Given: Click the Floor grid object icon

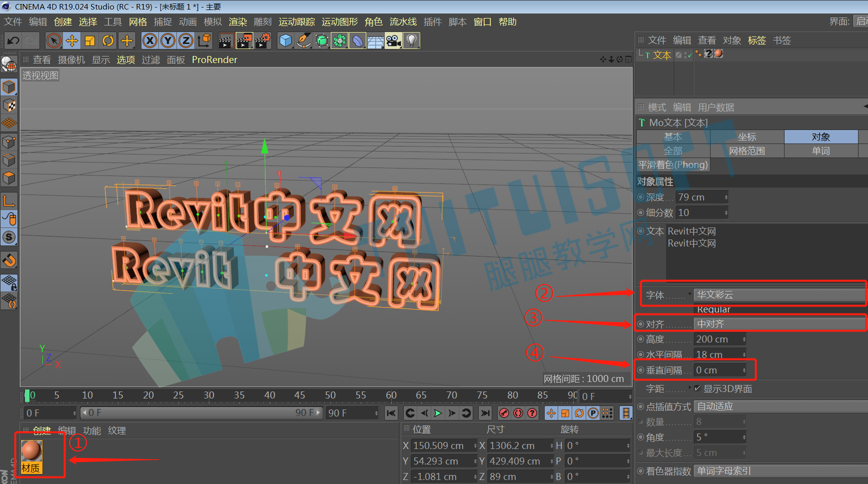Looking at the screenshot, I should coord(375,40).
